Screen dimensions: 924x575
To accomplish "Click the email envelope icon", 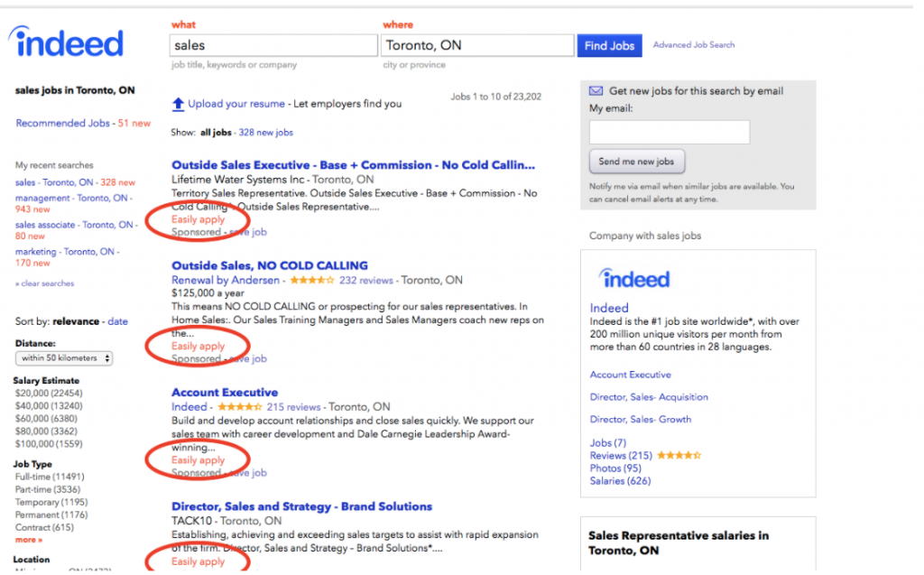I will (596, 91).
